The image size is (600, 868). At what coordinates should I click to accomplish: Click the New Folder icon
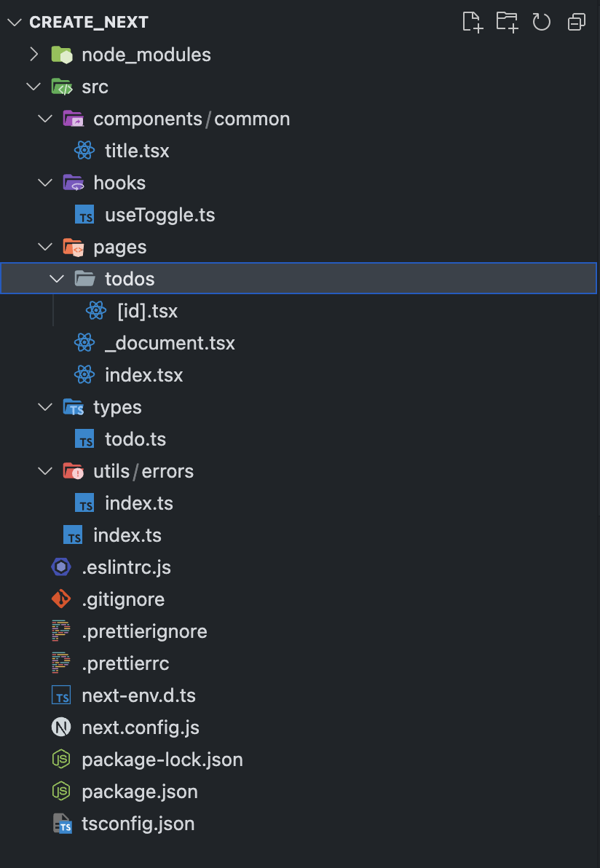click(x=507, y=22)
